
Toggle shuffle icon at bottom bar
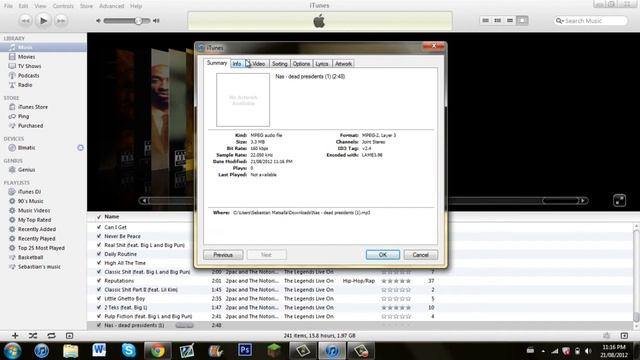[33, 336]
